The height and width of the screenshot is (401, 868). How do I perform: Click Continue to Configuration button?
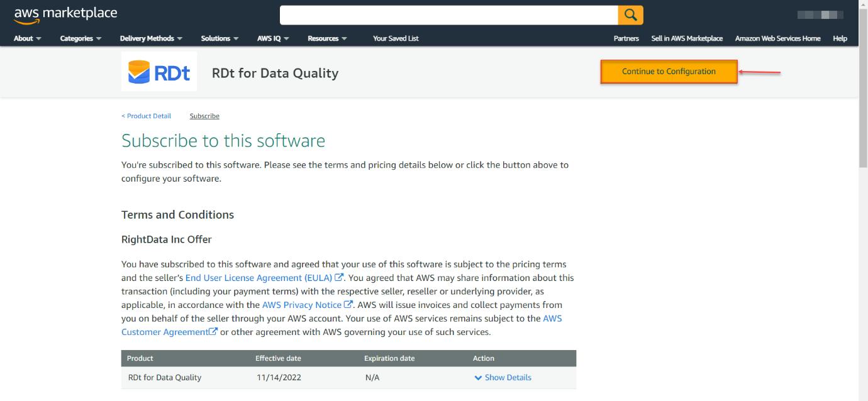(669, 72)
